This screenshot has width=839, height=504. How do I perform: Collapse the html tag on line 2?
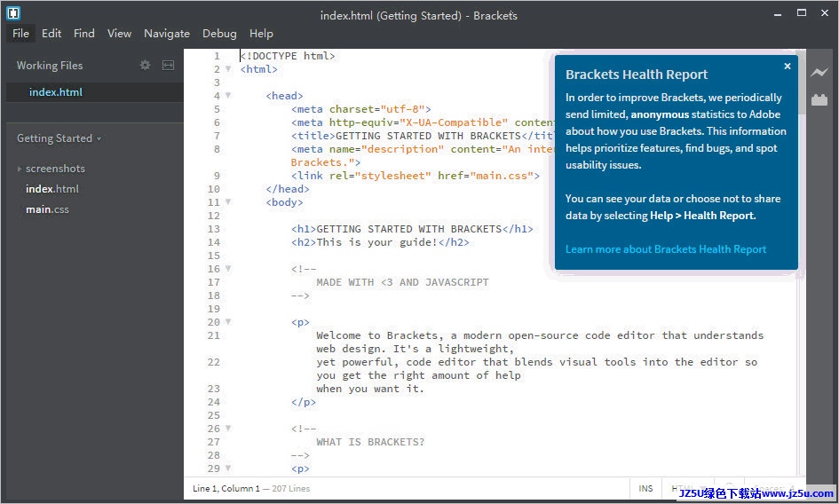click(228, 69)
